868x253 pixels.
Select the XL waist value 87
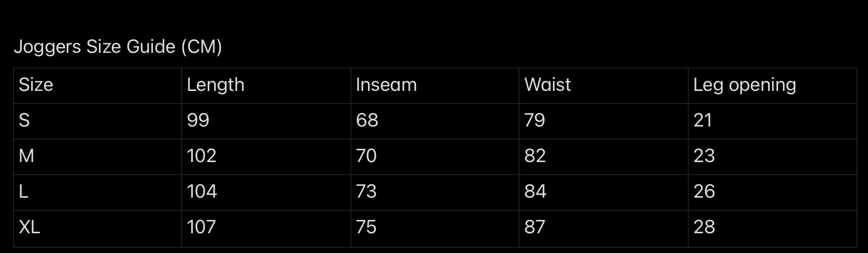coord(535,227)
